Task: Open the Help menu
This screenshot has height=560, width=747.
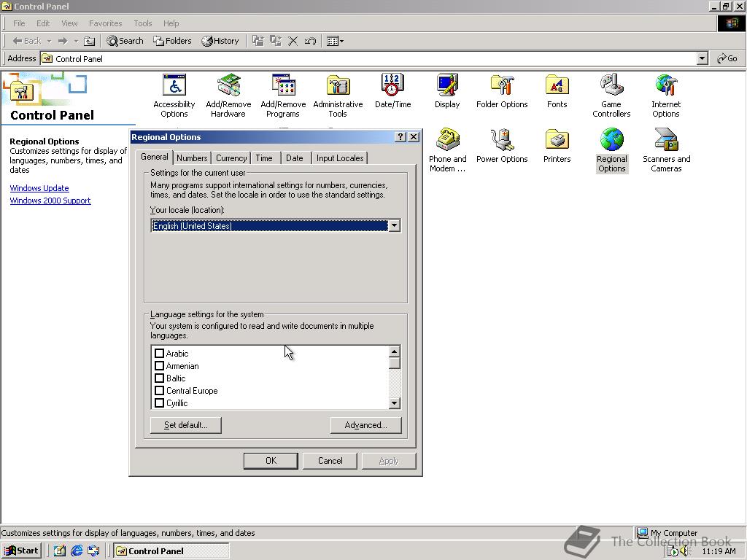Action: click(x=171, y=23)
